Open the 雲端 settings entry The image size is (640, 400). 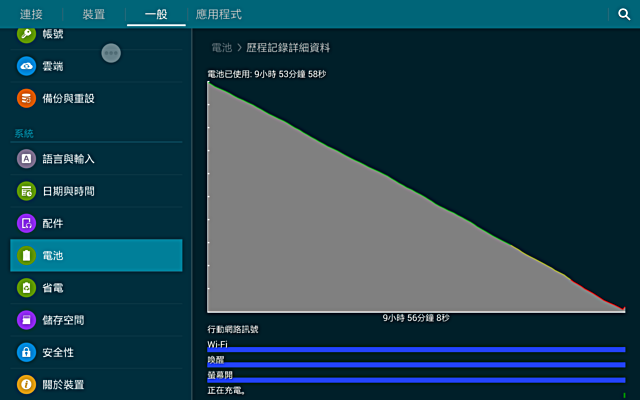(96, 66)
